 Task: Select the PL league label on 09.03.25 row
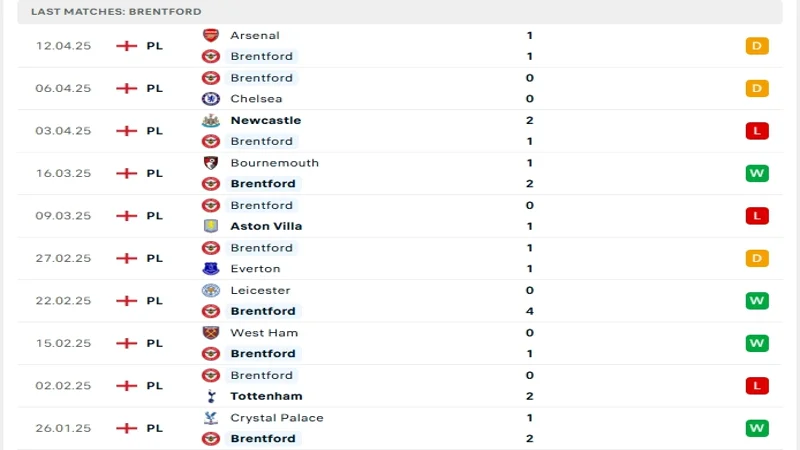155,216
